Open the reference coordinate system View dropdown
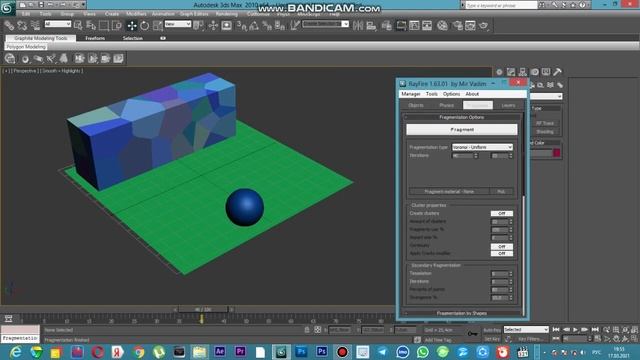 (178, 24)
